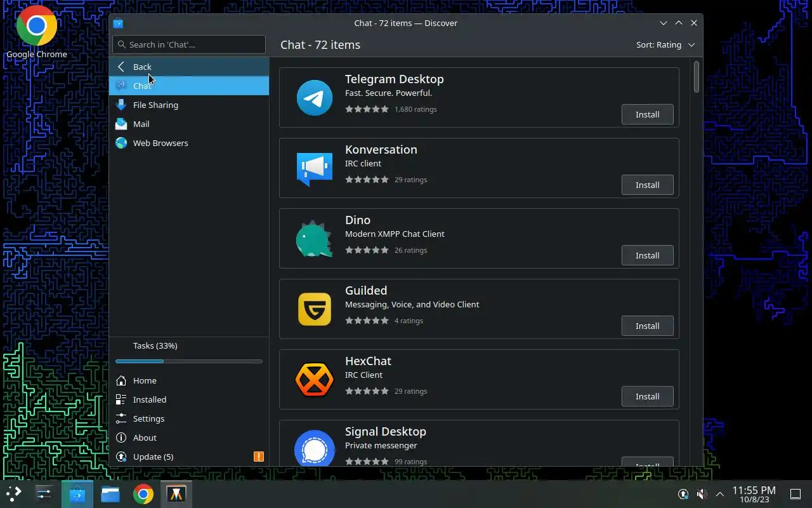Open the Sort: Rating dropdown

pos(665,44)
